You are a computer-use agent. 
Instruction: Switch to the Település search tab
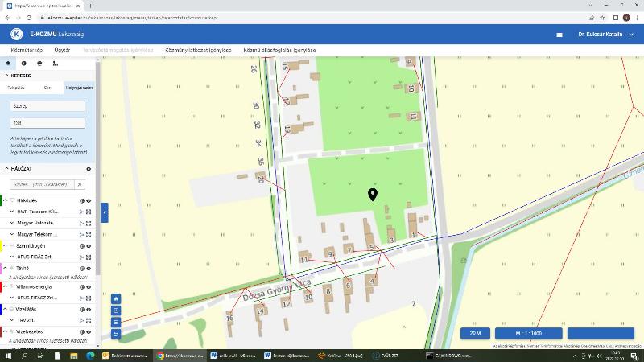click(x=16, y=88)
